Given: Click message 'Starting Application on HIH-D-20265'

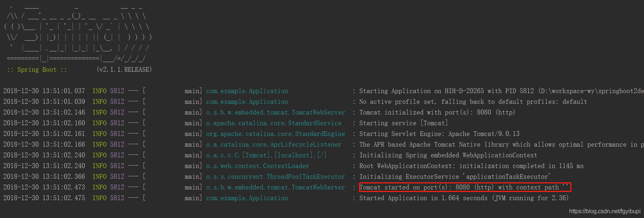Looking at the screenshot, I should tap(422, 91).
